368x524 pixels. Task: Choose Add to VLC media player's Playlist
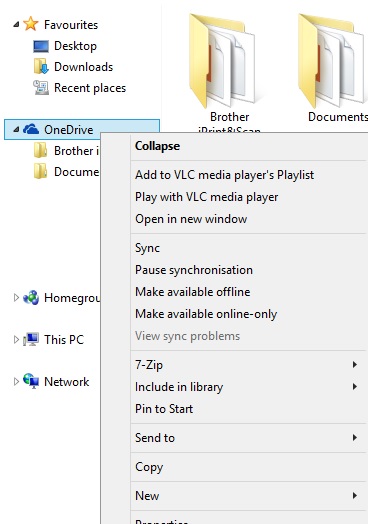click(224, 175)
